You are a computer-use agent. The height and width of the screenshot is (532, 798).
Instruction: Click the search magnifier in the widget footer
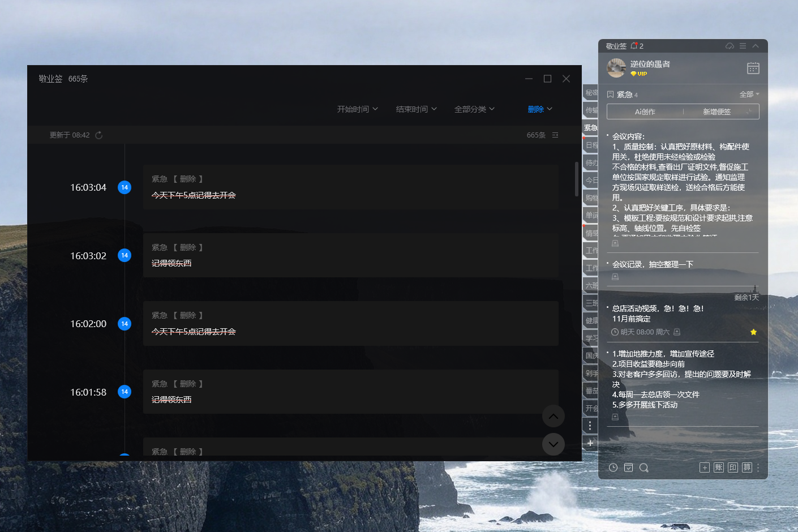[x=644, y=467]
